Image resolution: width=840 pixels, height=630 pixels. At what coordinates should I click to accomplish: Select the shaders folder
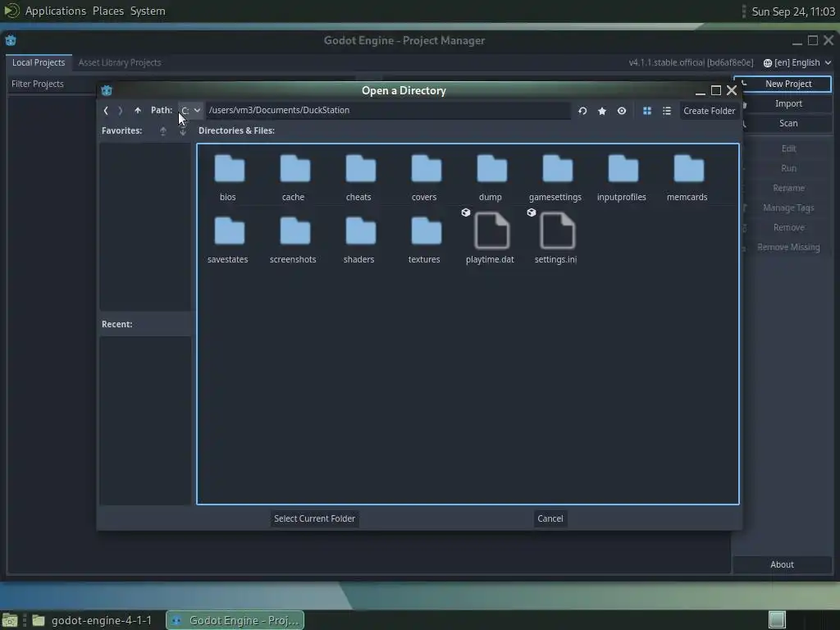(359, 240)
